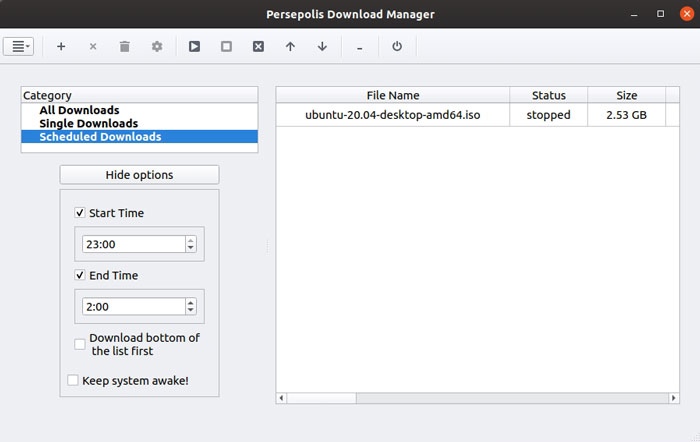Decrease Start Time with down stepper arrow
700x442 pixels.
(191, 248)
